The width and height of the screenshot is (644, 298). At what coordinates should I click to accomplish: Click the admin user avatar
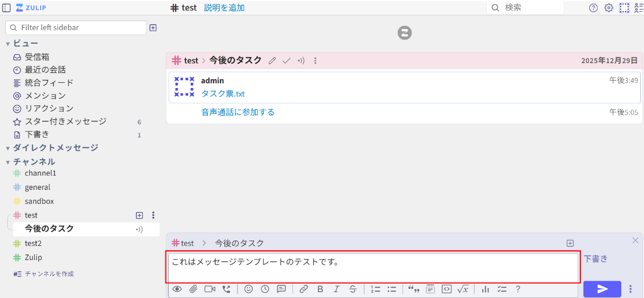point(184,87)
